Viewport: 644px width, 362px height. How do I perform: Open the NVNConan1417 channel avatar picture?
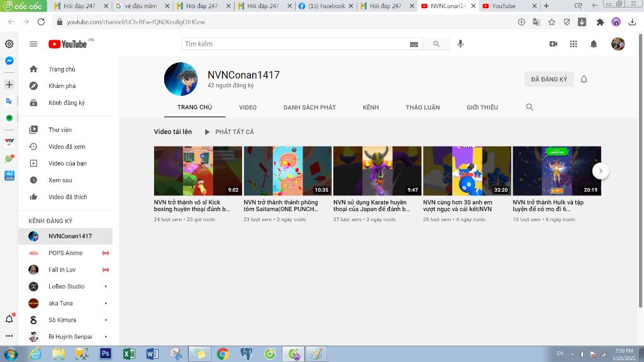(x=180, y=79)
